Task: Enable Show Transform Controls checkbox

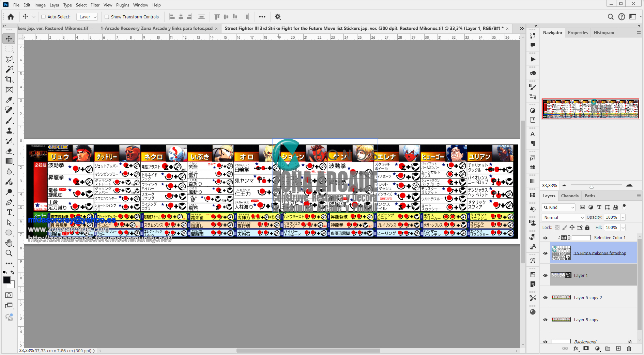Action: click(107, 17)
